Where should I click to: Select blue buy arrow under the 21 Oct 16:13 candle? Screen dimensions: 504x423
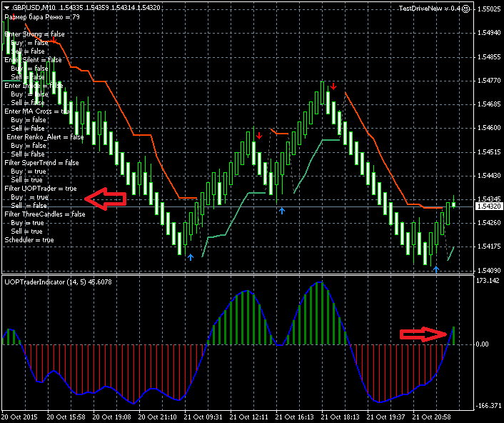coord(282,211)
